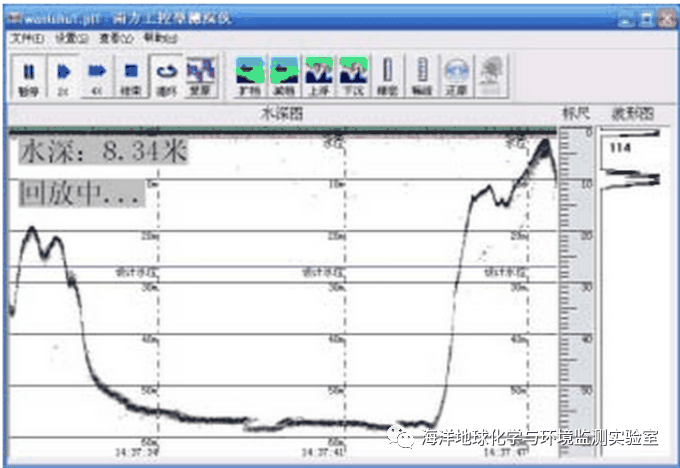Click the 上浮 shift-up icon
The height and width of the screenshot is (468, 680).
click(x=318, y=75)
